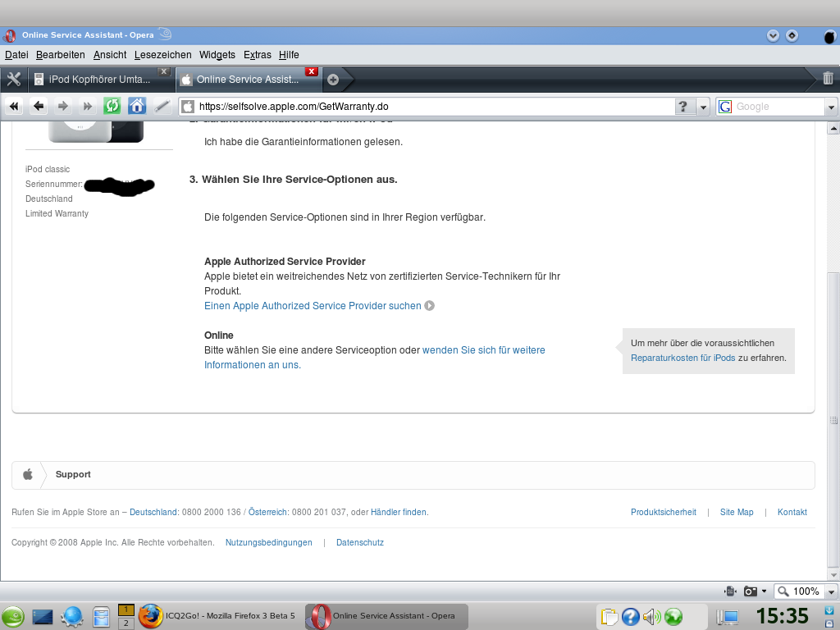Open the Google search engine dropdown

[831, 107]
